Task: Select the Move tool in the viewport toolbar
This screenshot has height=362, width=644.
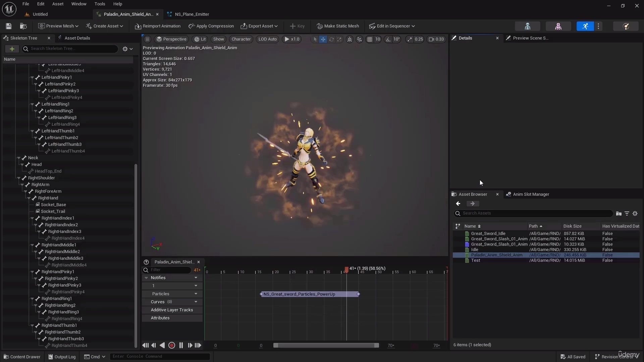Action: click(323, 39)
